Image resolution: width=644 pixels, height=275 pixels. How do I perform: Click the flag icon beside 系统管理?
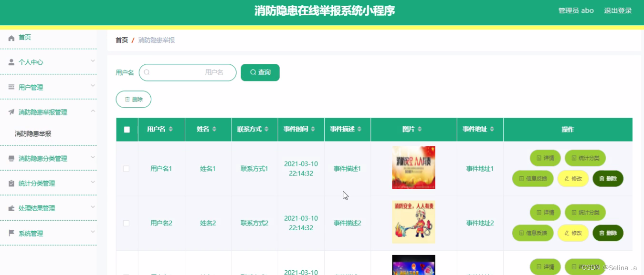[11, 234]
